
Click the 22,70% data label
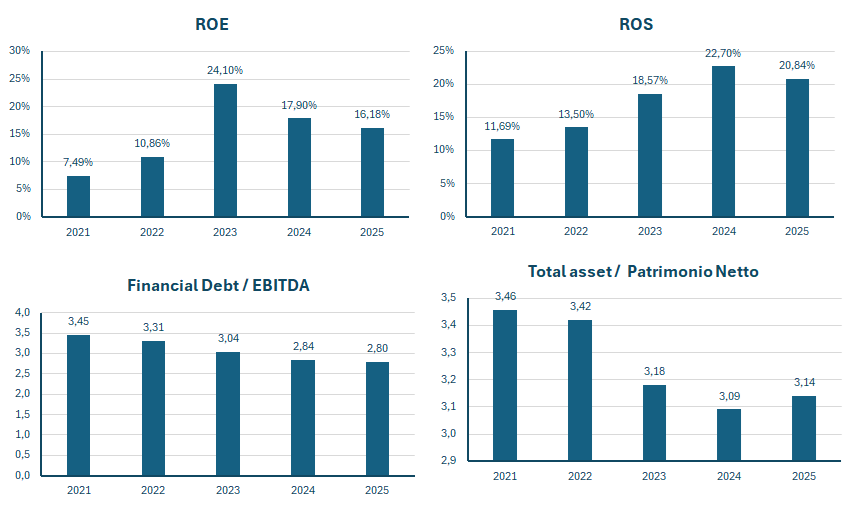(723, 54)
